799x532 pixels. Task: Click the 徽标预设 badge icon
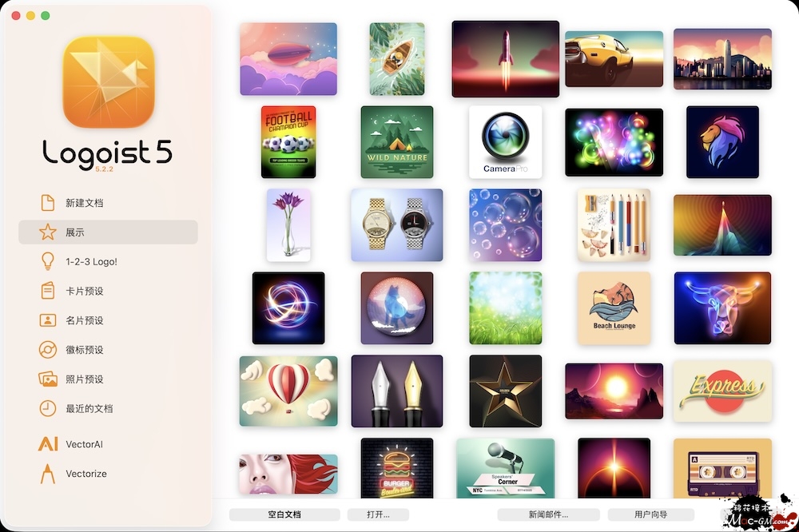pyautogui.click(x=48, y=350)
